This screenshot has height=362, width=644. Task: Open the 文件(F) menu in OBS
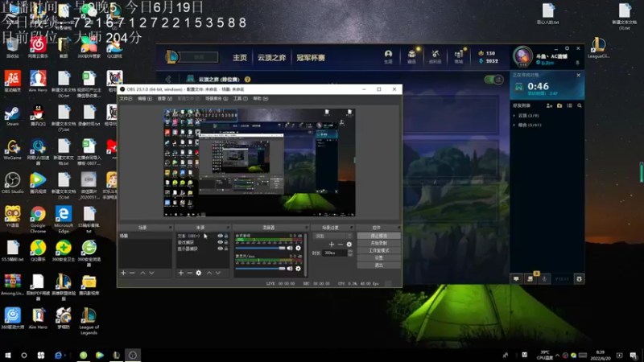(x=126, y=98)
